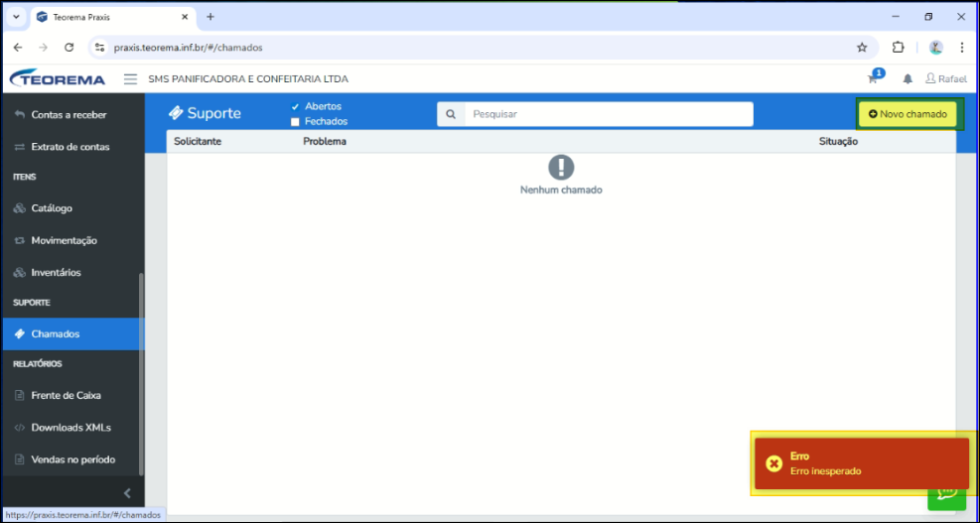Reload the page with refresh icon
Screen dimensions: 980x523
70,47
